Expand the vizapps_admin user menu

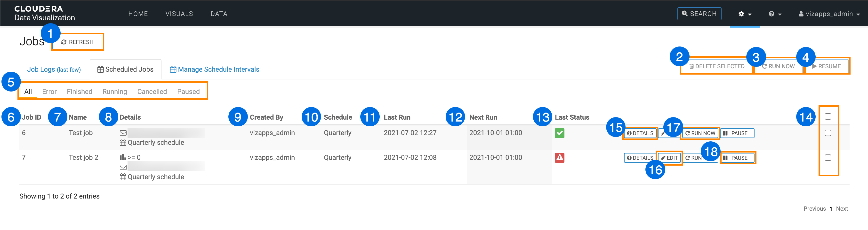[829, 14]
